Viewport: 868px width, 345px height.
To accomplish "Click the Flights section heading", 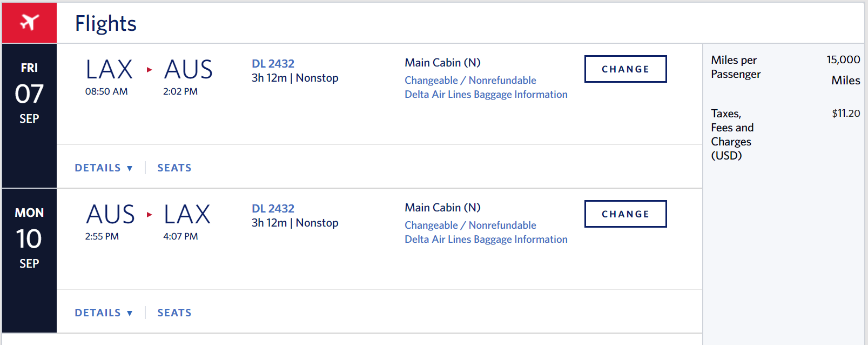I will [x=106, y=23].
